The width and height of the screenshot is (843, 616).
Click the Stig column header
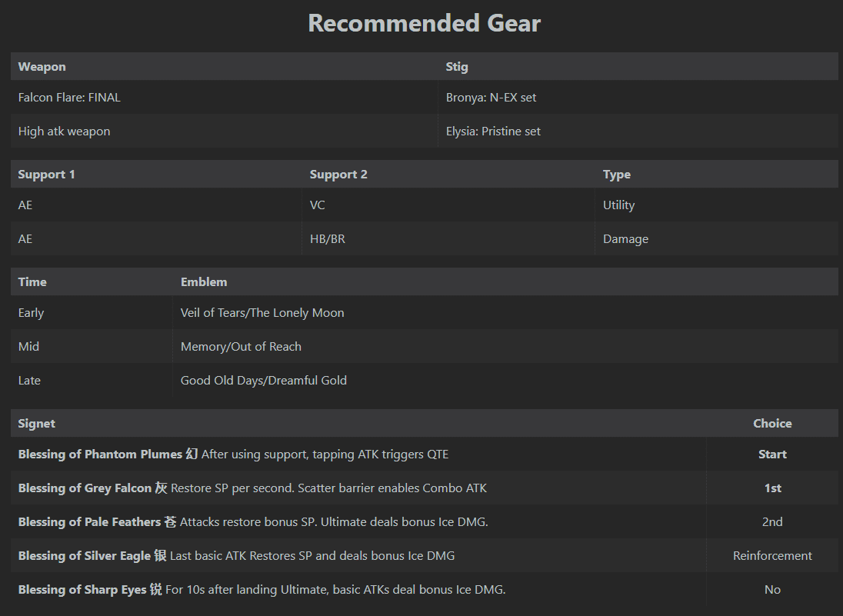point(457,67)
